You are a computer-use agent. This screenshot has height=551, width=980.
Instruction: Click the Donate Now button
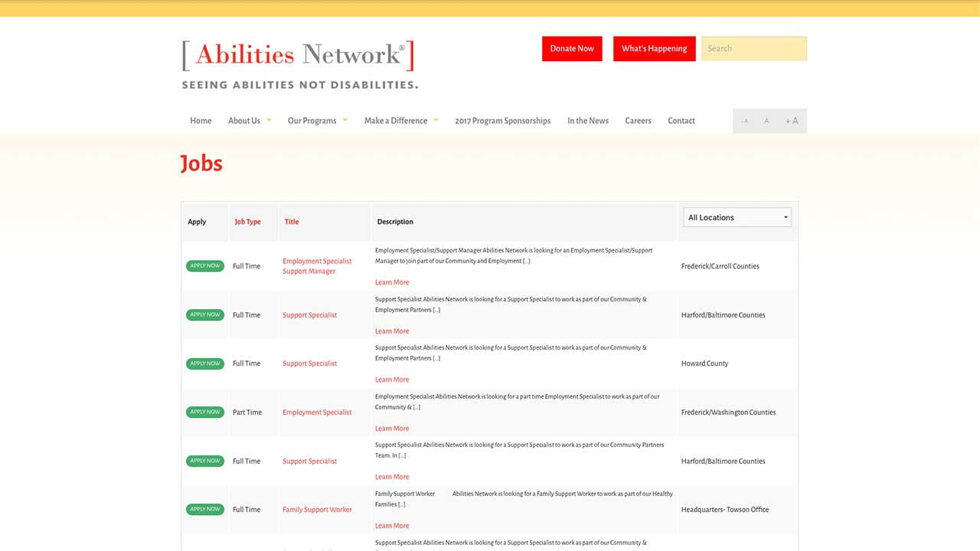[572, 48]
